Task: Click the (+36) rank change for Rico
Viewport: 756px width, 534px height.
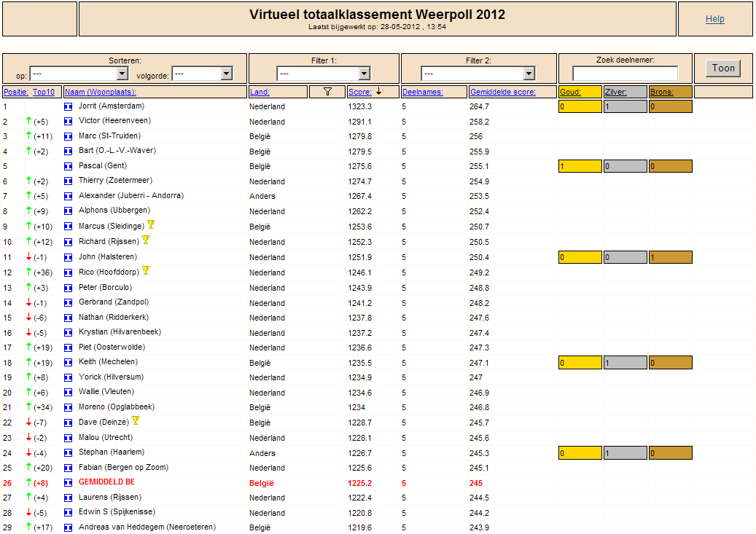Action: [x=43, y=272]
